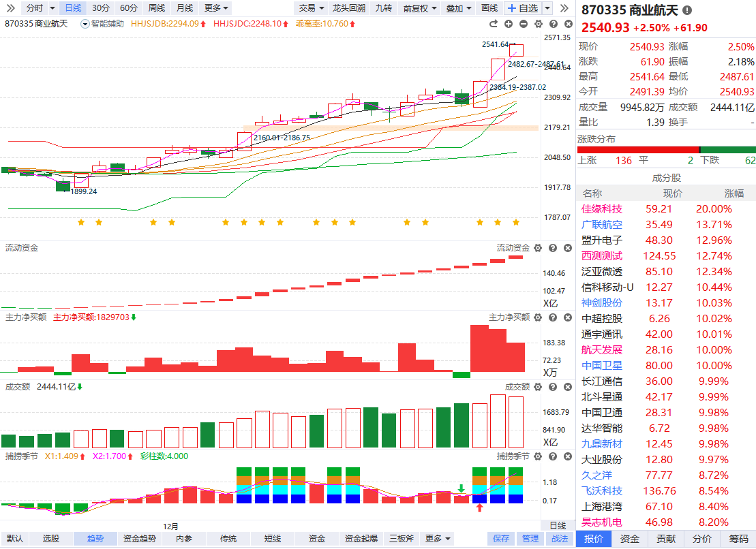Screen dimensions: 756x549
Task: Toggle 龙头回溯 mode on toolbar
Action: click(x=348, y=8)
